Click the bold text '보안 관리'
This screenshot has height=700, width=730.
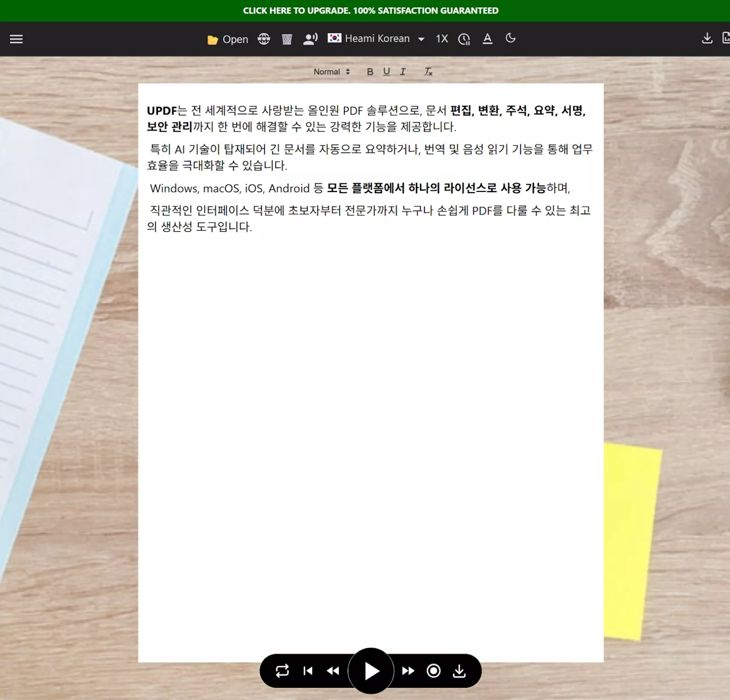[x=170, y=126]
